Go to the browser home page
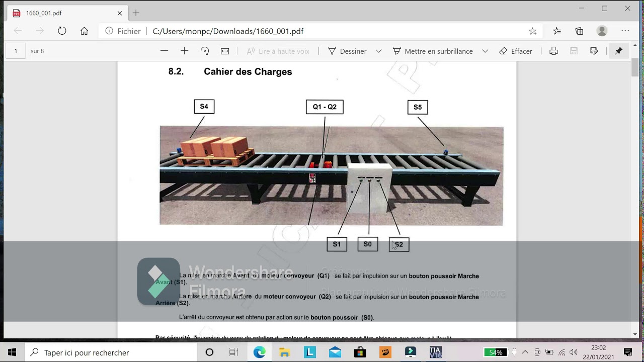Screen dimensions: 644x362 [x=84, y=31]
